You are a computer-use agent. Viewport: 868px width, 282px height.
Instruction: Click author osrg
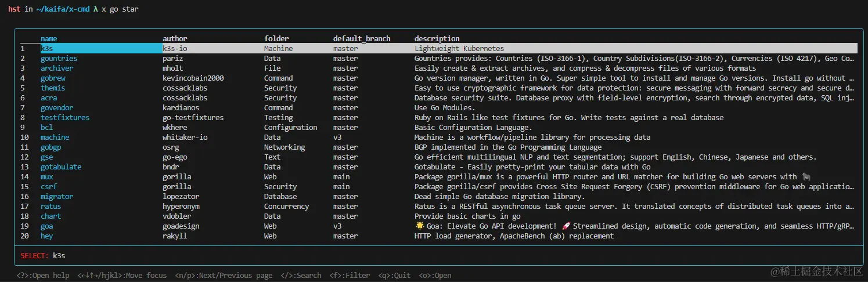pos(171,147)
